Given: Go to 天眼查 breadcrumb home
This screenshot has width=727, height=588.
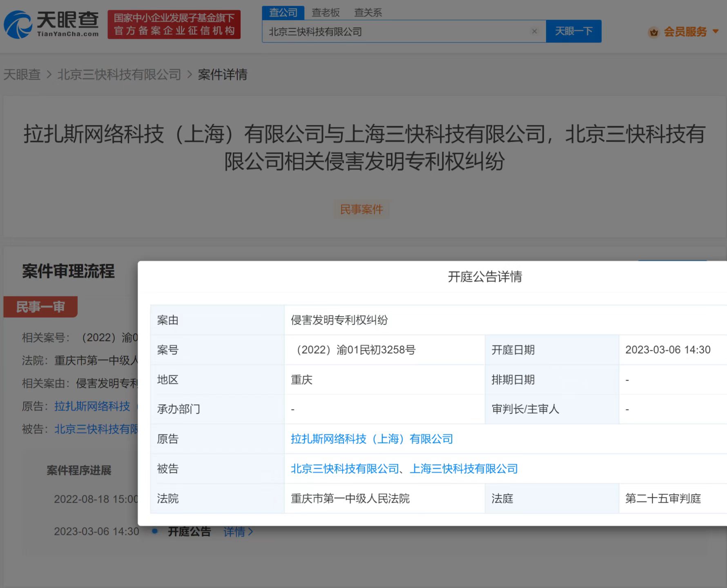Looking at the screenshot, I should coord(22,74).
